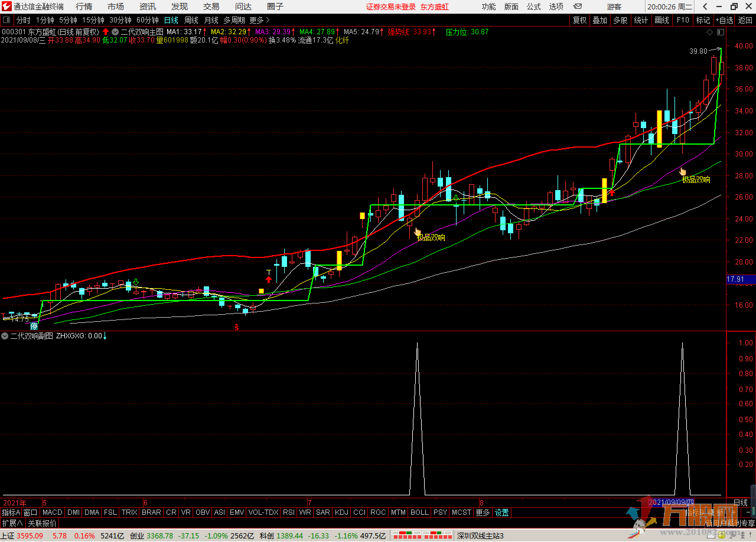This screenshot has height=542, width=756.
Task: Click the red $ marker below June candles
Action: pyautogui.click(x=237, y=326)
